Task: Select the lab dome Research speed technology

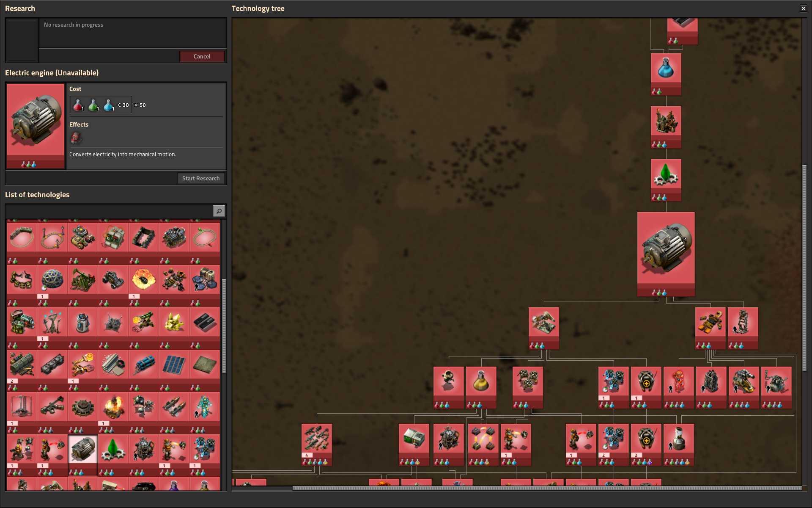Action: tap(52, 286)
